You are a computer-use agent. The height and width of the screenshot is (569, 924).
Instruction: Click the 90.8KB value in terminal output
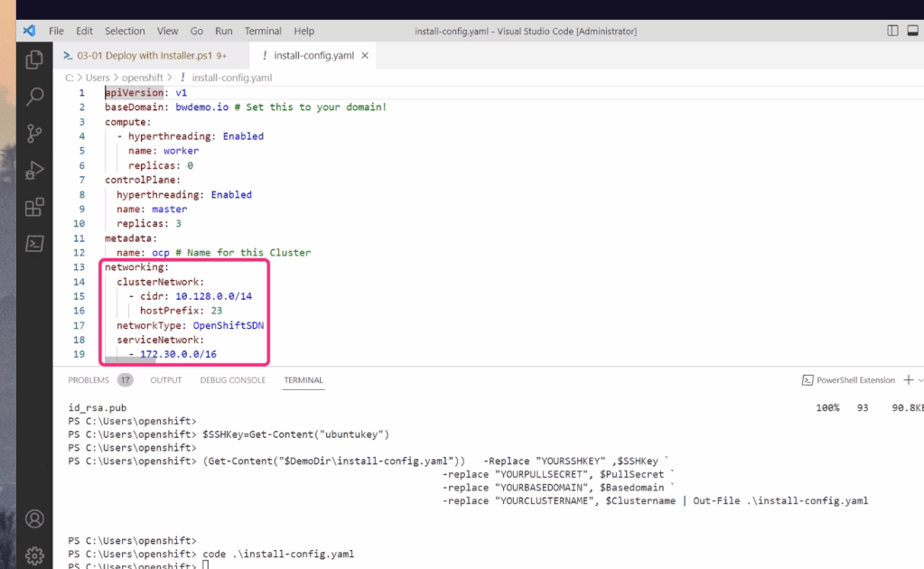tap(908, 407)
